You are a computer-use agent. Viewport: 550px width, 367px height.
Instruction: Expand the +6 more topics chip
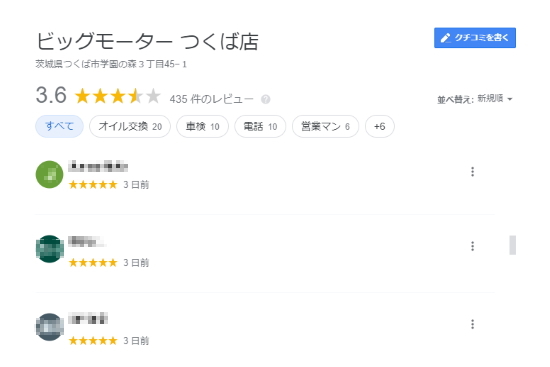[380, 126]
